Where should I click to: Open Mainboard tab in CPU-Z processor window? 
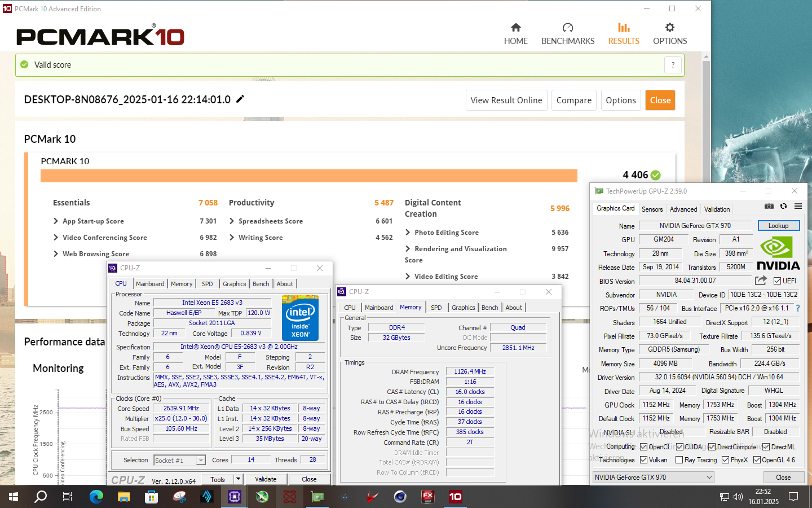pos(150,284)
